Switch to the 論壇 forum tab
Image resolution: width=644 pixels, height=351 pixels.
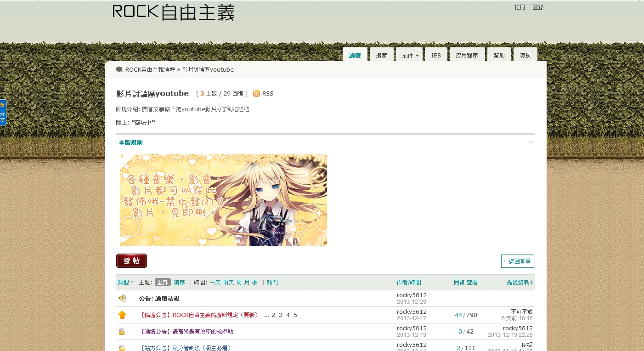[355, 55]
